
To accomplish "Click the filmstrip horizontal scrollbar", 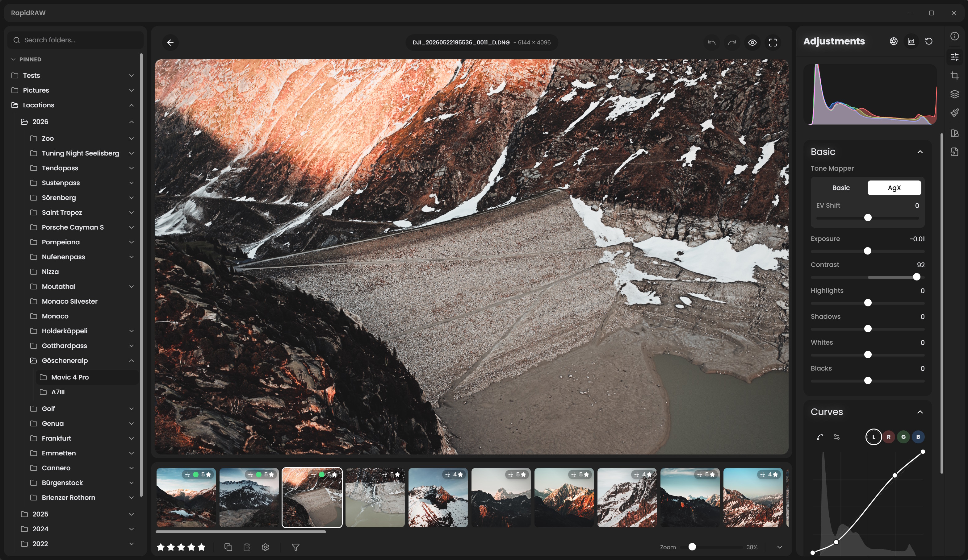I will click(241, 532).
